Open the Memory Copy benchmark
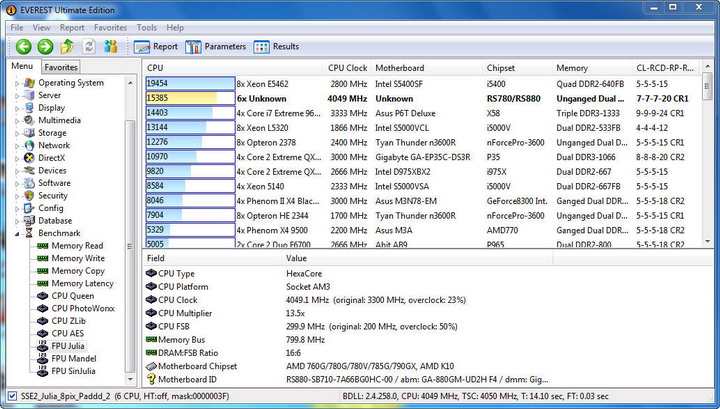Image resolution: width=720 pixels, height=409 pixels. click(x=78, y=271)
